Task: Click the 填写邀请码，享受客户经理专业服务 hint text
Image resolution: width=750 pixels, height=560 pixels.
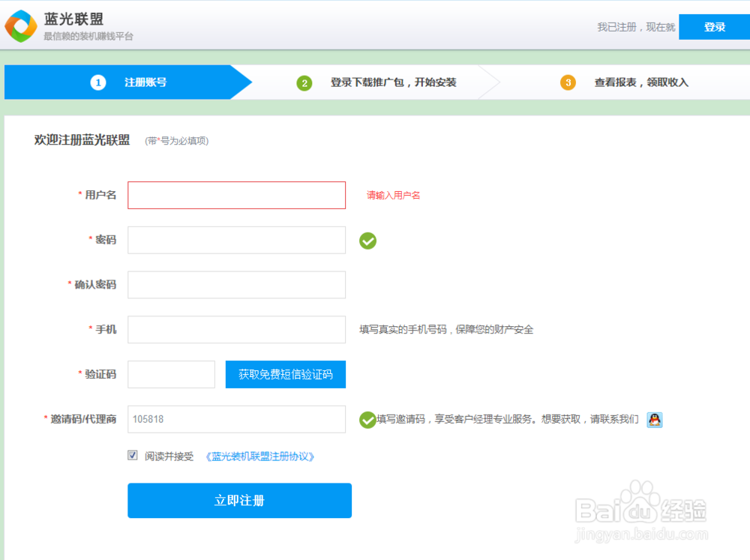Action: tap(508, 419)
